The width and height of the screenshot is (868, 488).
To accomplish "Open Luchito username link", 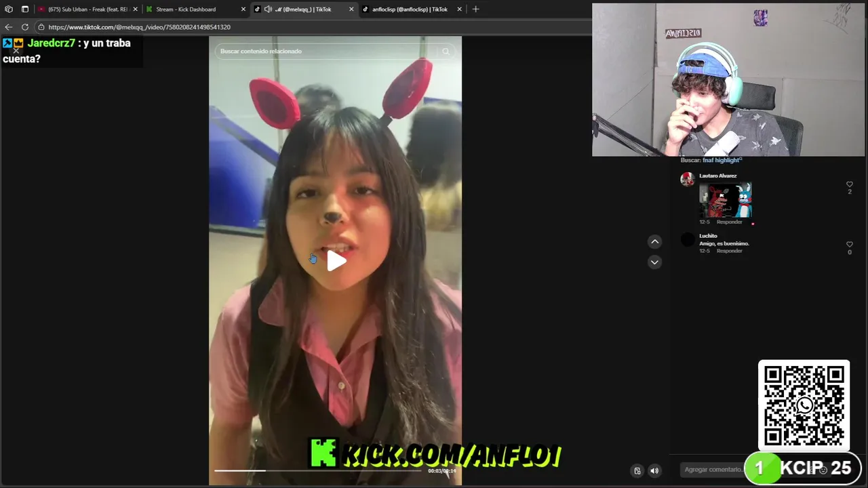I will [x=708, y=236].
